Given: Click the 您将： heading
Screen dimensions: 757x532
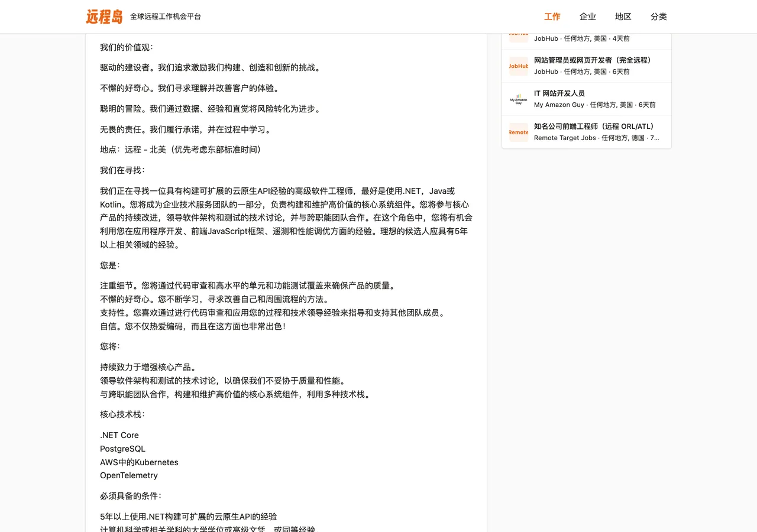Looking at the screenshot, I should pyautogui.click(x=110, y=346).
